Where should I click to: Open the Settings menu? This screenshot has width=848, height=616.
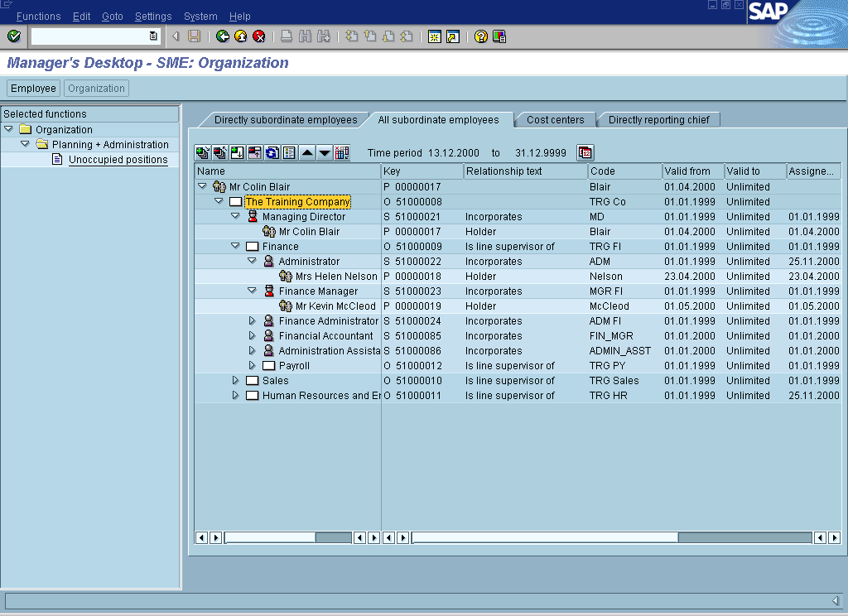(x=153, y=17)
